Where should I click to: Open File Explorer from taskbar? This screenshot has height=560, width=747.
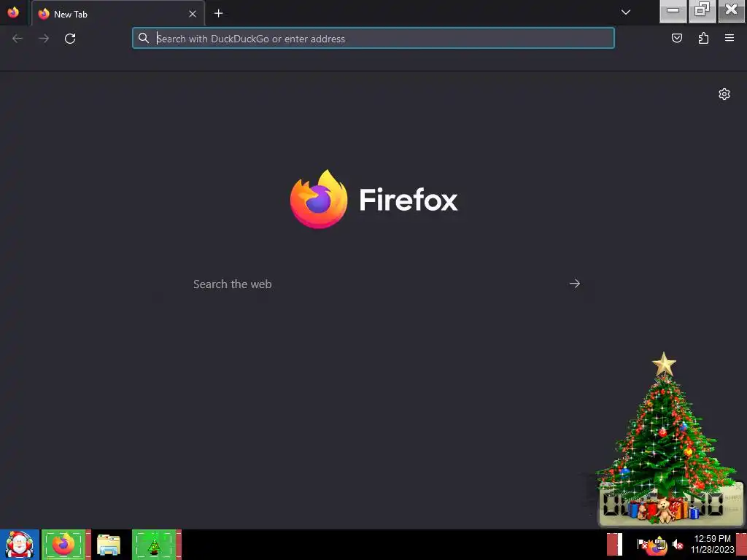(x=109, y=545)
